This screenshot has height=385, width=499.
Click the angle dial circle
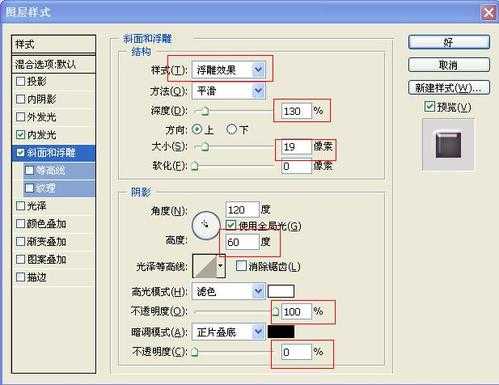pos(206,225)
